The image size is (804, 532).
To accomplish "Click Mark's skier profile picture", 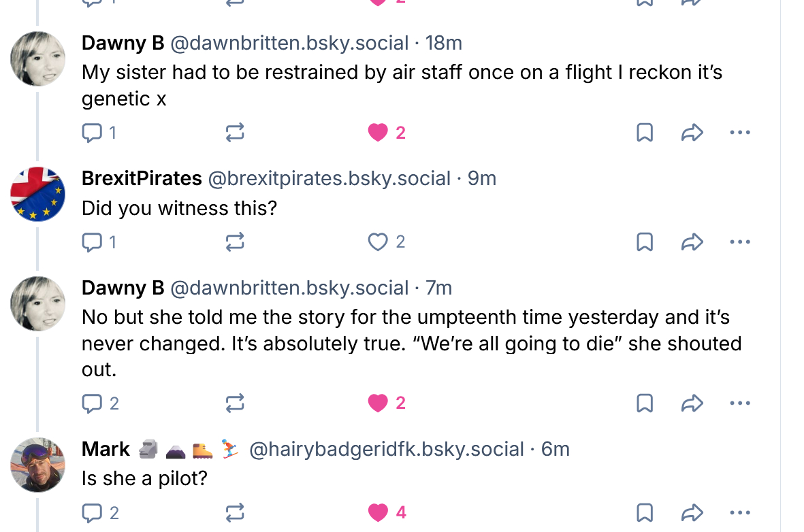I will point(38,465).
